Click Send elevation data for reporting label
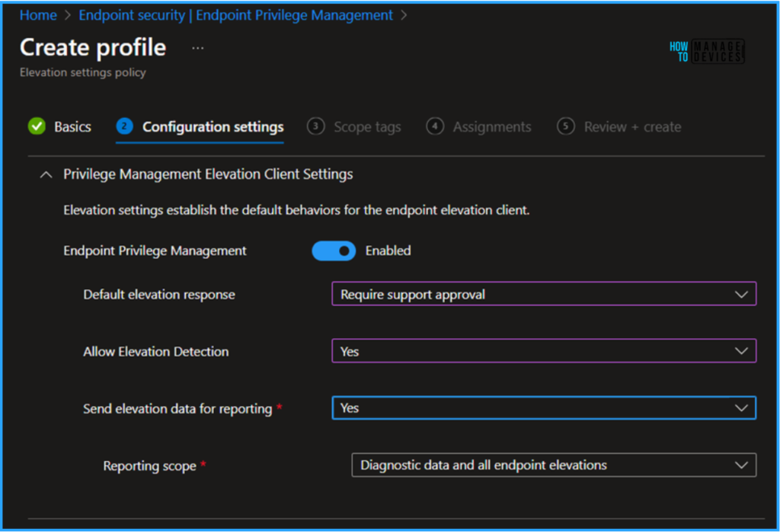 click(177, 409)
